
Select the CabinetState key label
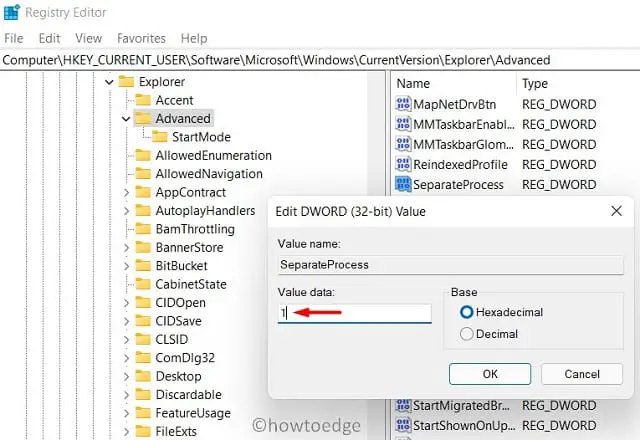tap(191, 284)
